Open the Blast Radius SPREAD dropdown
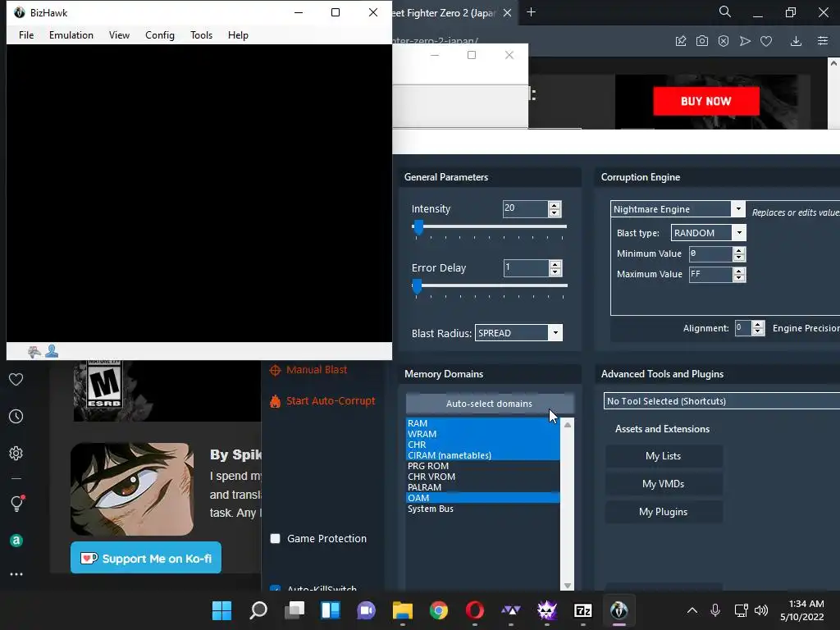The height and width of the screenshot is (630, 840). tap(555, 333)
